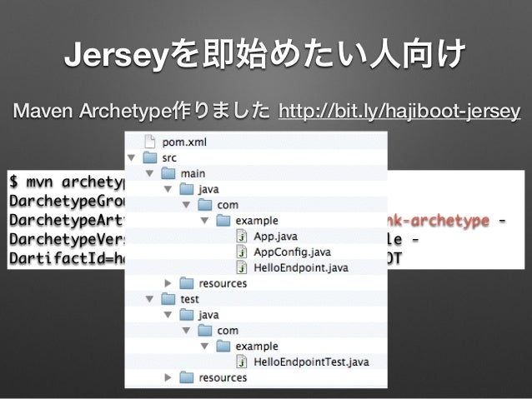The width and height of the screenshot is (532, 399).
Task: Collapse com triangle under main/java
Action: tap(186, 205)
